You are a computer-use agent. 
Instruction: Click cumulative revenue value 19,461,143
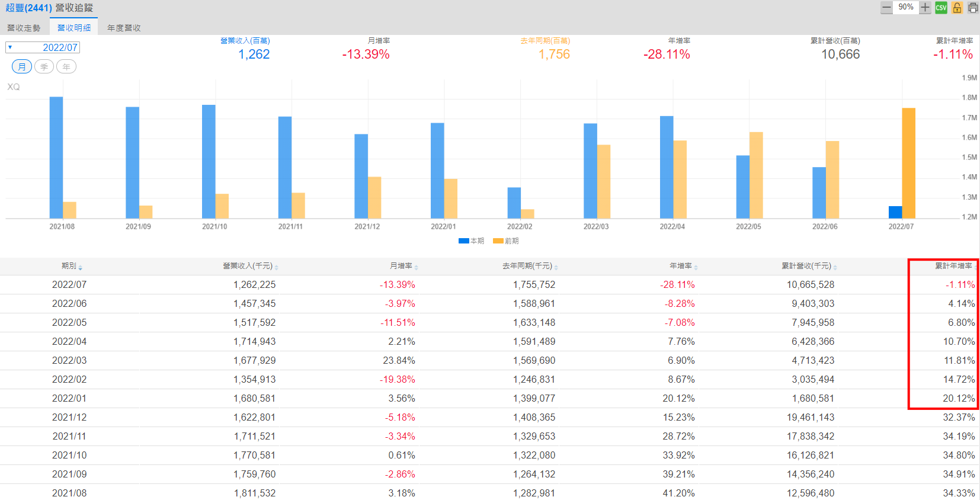tap(811, 417)
